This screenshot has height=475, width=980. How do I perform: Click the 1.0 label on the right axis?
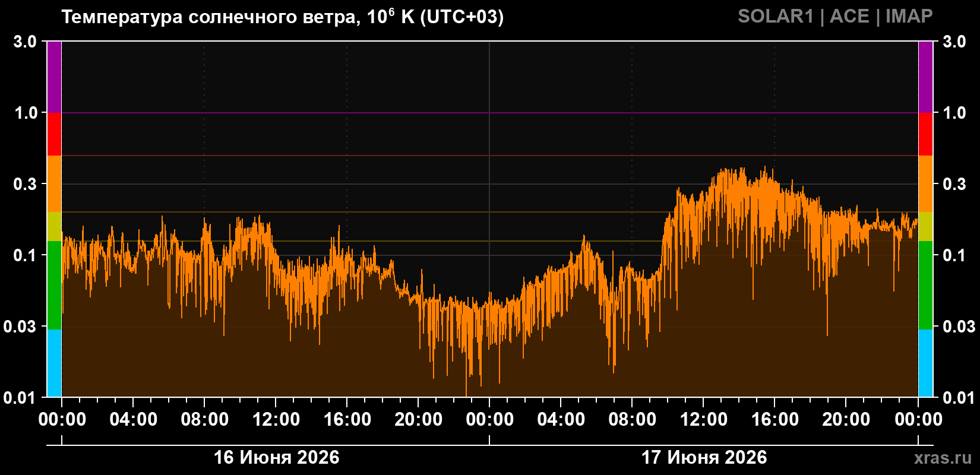tap(954, 113)
